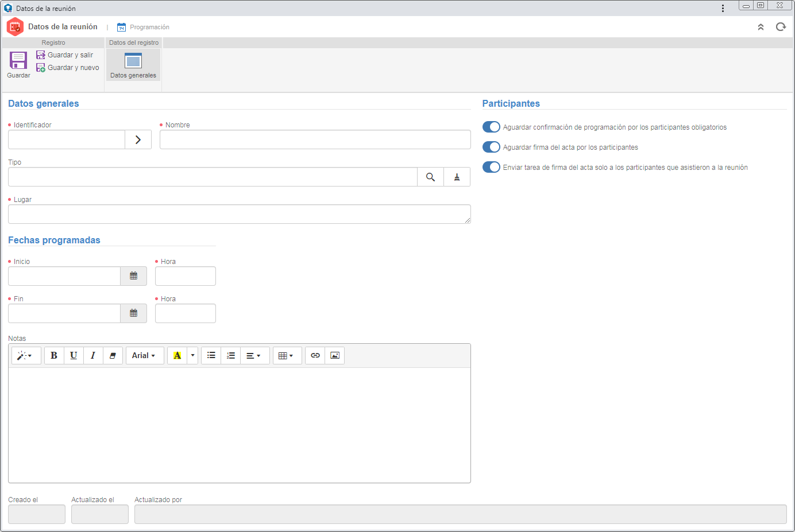The height and width of the screenshot is (532, 795).
Task: Click the Actualizado por field
Action: tap(461, 514)
